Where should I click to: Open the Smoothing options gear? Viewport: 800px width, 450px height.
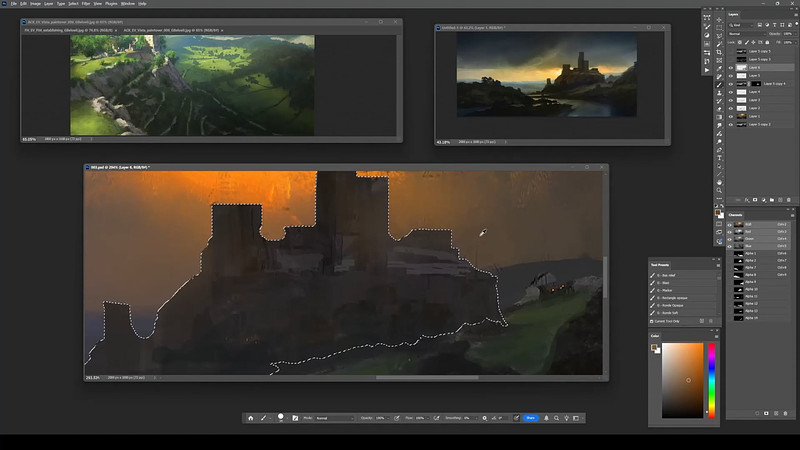pyautogui.click(x=485, y=418)
